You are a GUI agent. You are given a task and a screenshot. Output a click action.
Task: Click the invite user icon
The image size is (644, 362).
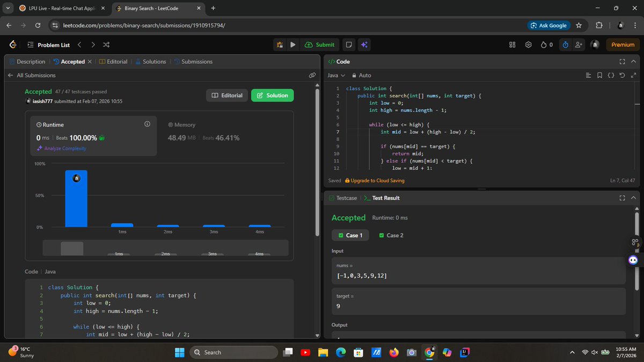[579, 45]
